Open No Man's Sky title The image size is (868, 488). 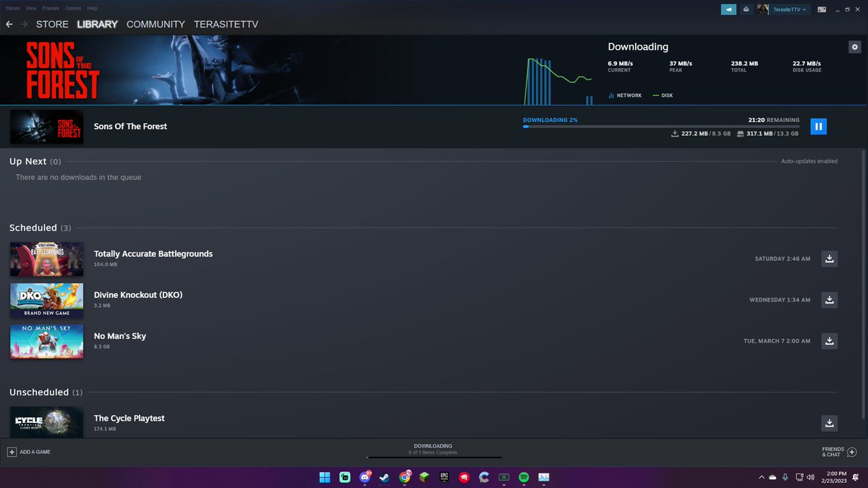(x=120, y=336)
